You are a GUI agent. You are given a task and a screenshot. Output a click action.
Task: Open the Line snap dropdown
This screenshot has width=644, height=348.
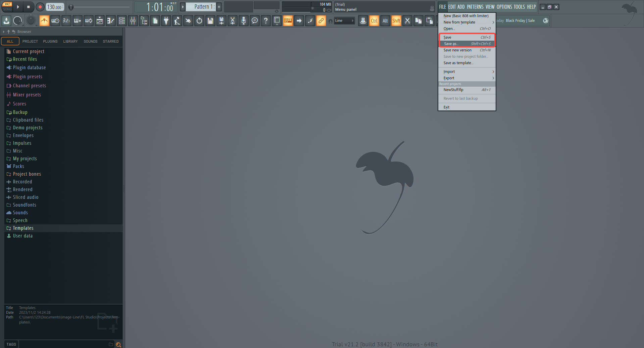(345, 20)
